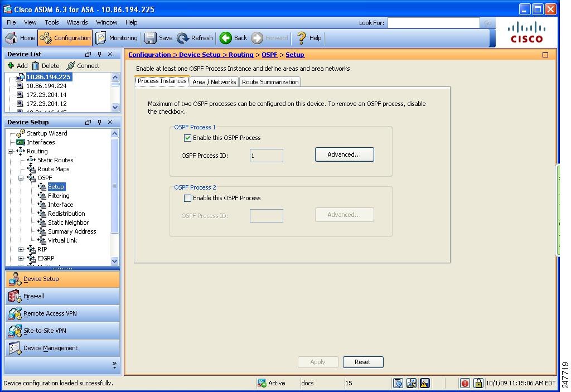Open the Routing breadcrumb link
The height and width of the screenshot is (392, 571).
241,55
